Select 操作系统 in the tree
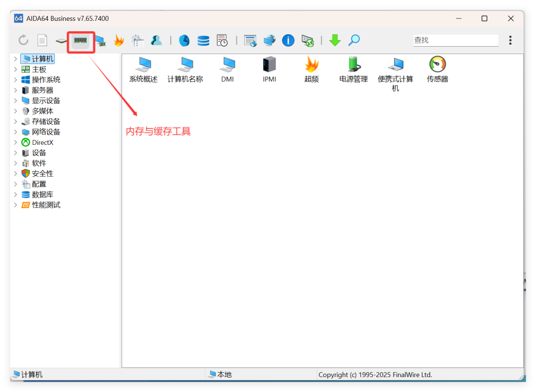Viewport: 536px width, 392px height. [41, 80]
